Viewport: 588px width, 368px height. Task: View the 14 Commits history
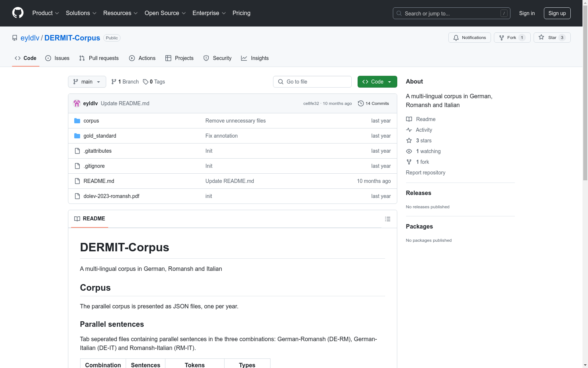(374, 103)
